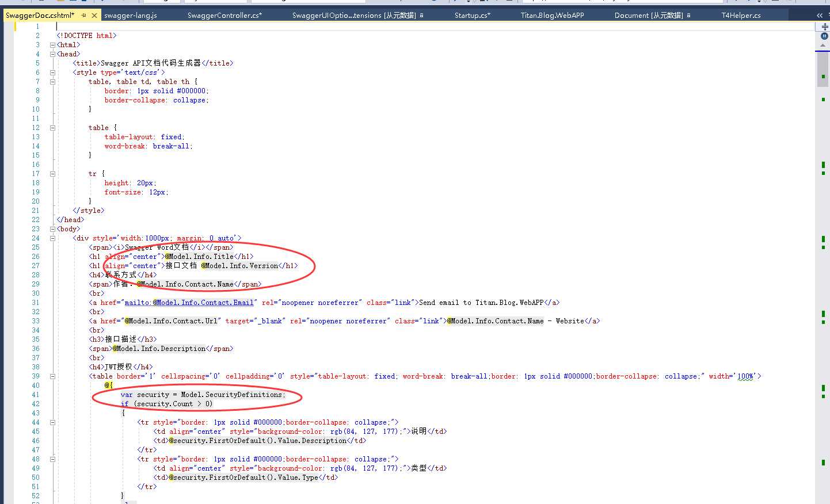
Task: Open the SwaggerUIOptio...tensions metadata tab
Action: point(354,16)
